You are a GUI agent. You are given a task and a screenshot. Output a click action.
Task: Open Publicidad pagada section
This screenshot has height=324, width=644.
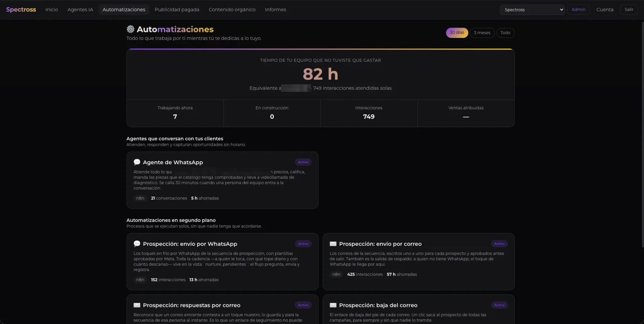click(177, 10)
